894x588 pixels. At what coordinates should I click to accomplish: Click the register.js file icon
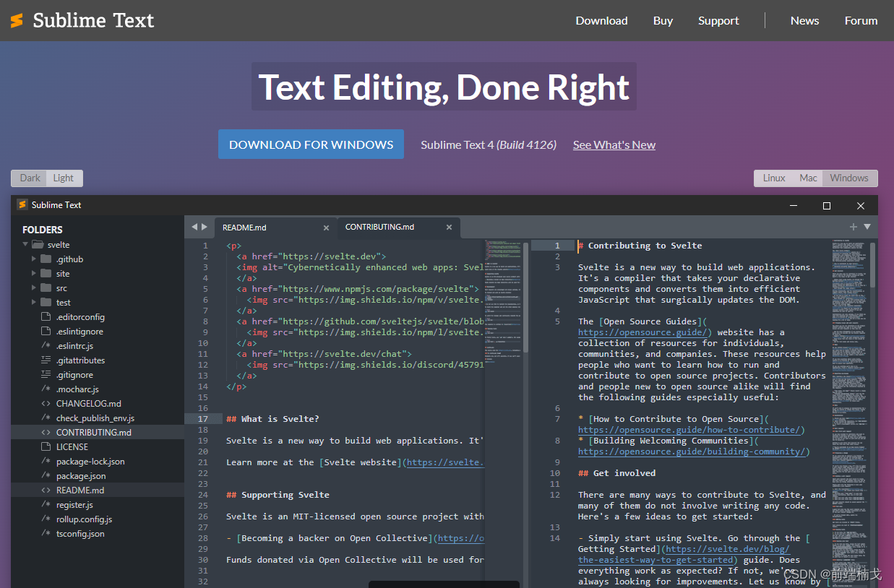[x=46, y=505]
